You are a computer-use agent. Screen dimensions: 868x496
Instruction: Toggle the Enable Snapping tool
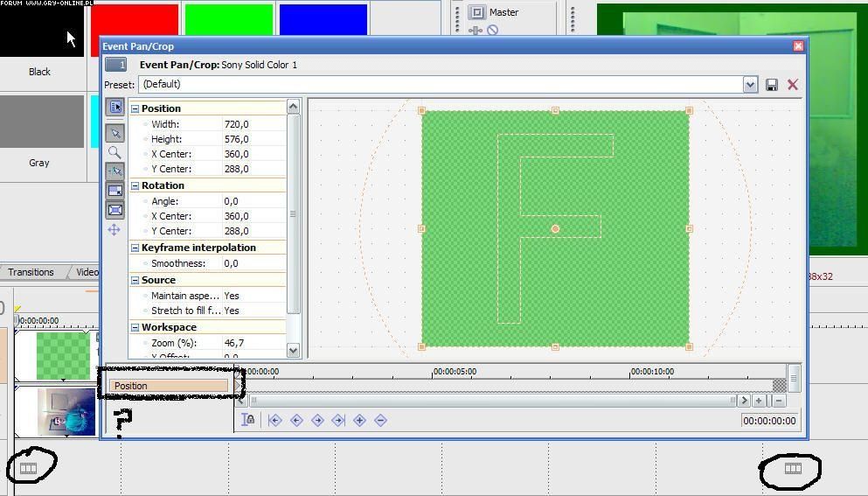pyautogui.click(x=115, y=171)
